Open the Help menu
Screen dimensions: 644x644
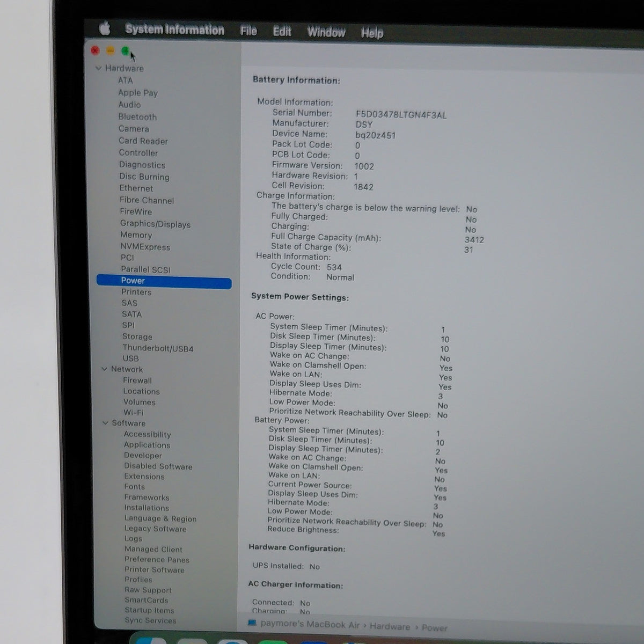click(x=372, y=33)
